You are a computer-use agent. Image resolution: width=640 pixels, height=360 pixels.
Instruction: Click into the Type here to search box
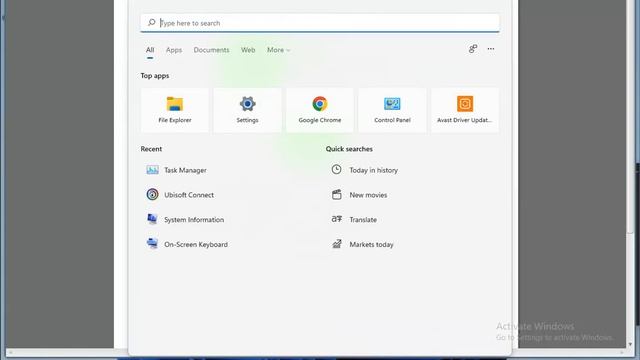pyautogui.click(x=320, y=23)
